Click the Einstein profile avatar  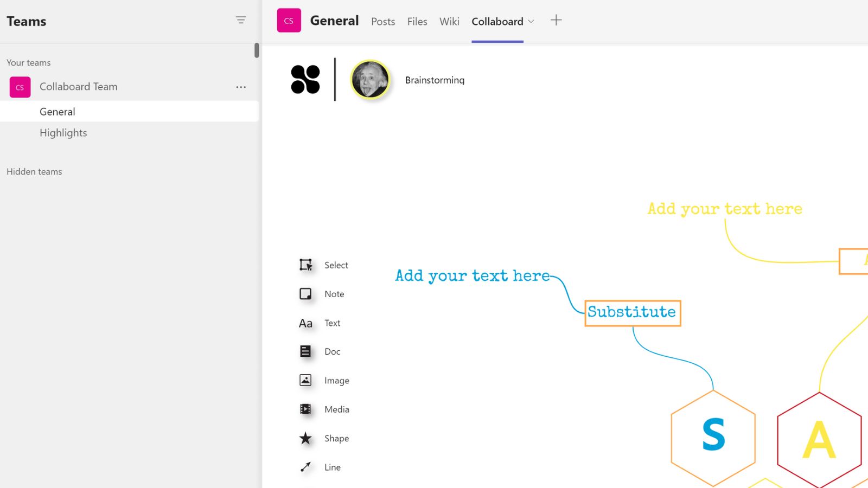[371, 79]
